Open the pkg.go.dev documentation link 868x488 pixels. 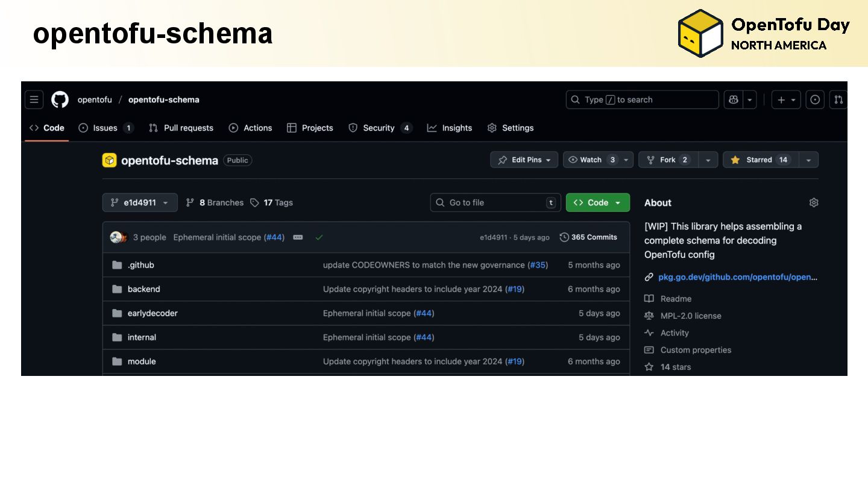coord(738,277)
